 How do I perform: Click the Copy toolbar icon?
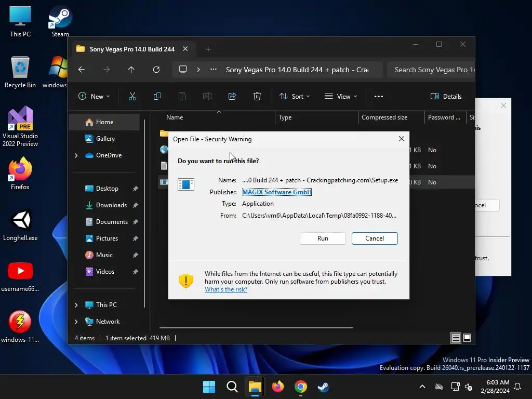[x=157, y=96]
